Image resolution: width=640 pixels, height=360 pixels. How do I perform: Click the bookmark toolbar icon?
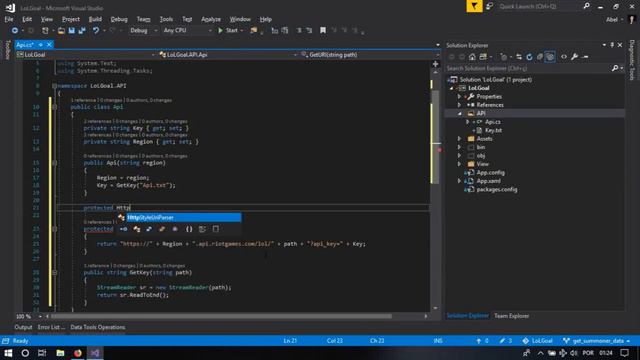pyautogui.click(x=323, y=31)
